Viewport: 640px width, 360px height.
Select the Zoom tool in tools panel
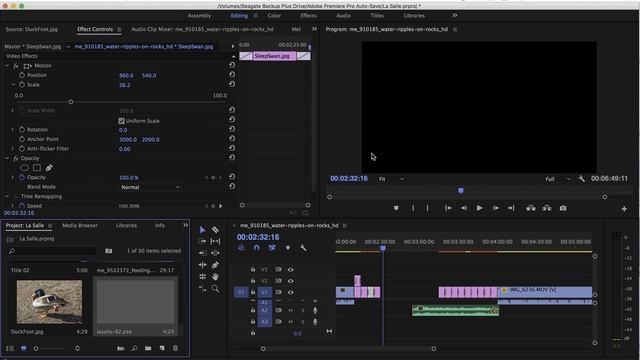tap(215, 289)
